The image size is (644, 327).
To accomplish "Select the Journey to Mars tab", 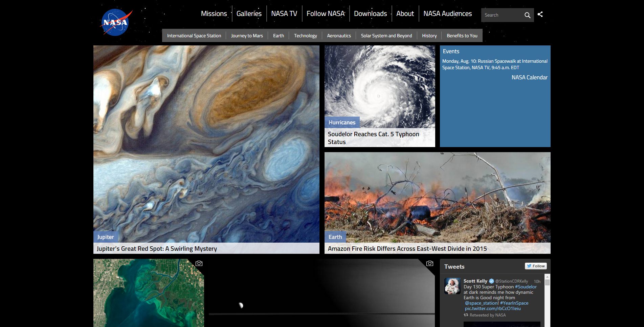I will tap(247, 36).
